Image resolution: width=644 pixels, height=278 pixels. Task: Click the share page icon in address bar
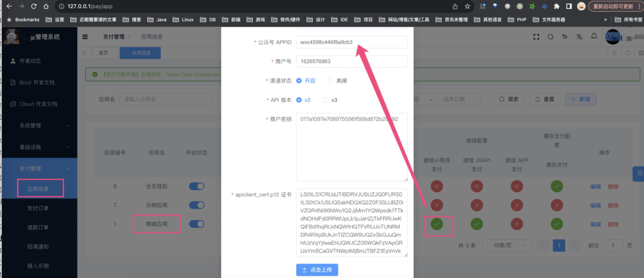455,6
